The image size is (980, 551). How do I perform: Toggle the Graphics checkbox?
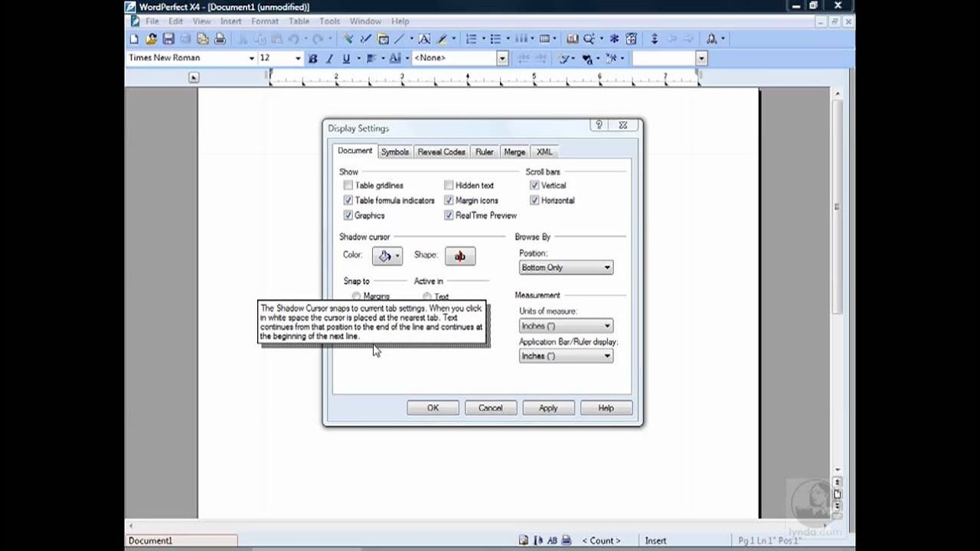click(x=348, y=216)
